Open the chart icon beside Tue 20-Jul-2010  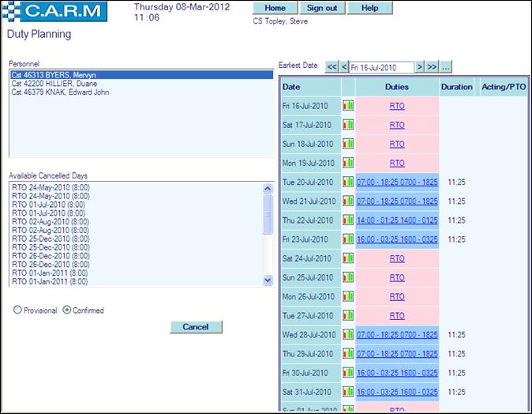tap(348, 182)
